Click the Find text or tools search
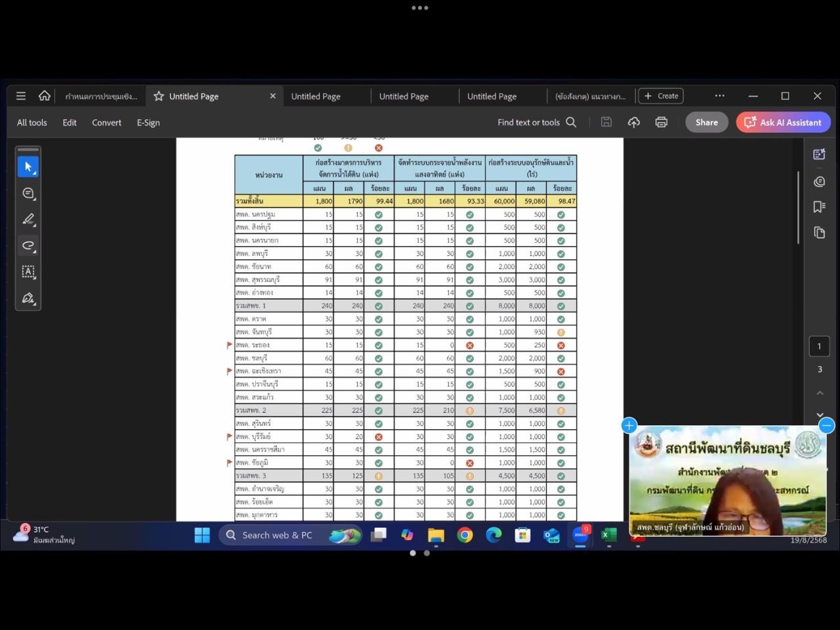 (536, 122)
